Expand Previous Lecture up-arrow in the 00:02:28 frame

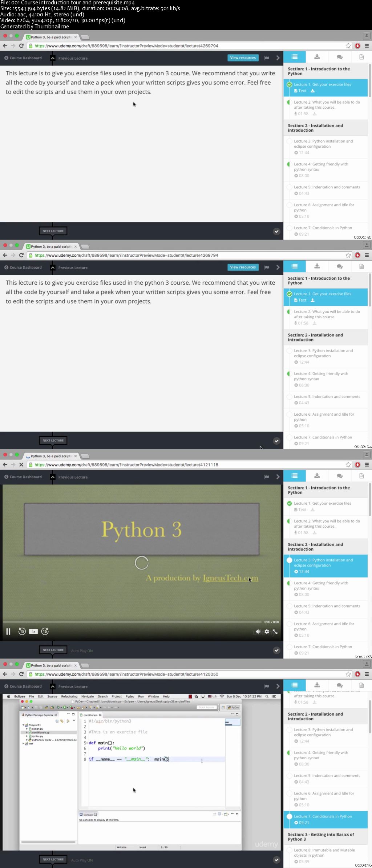[x=53, y=477]
